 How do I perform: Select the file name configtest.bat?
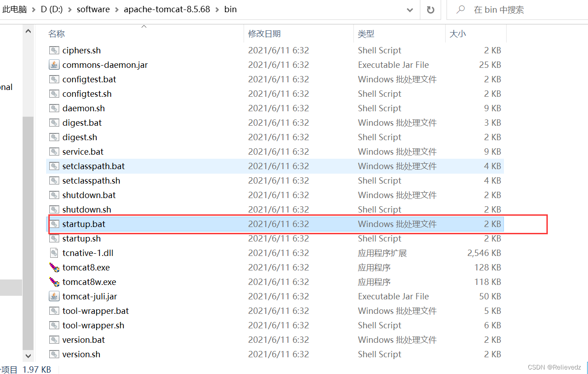click(89, 80)
